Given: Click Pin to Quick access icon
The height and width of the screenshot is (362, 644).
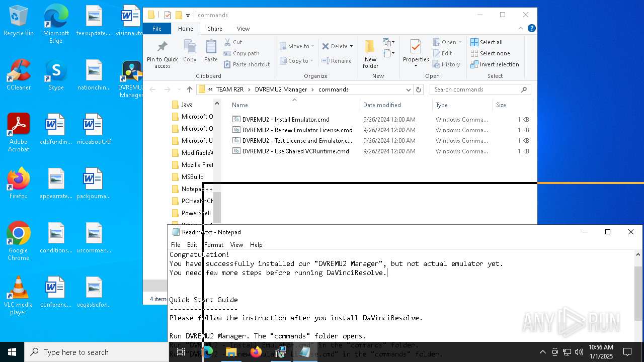Looking at the screenshot, I should [162, 54].
